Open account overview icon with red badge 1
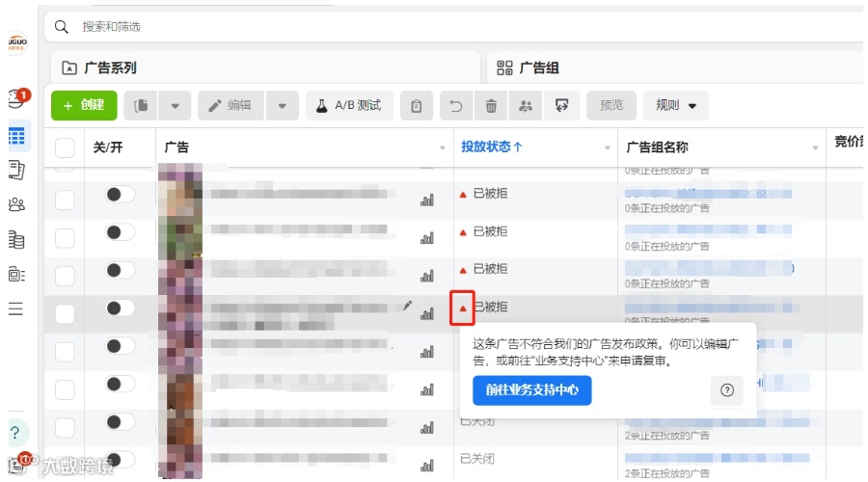The width and height of the screenshot is (868, 482). point(17,98)
